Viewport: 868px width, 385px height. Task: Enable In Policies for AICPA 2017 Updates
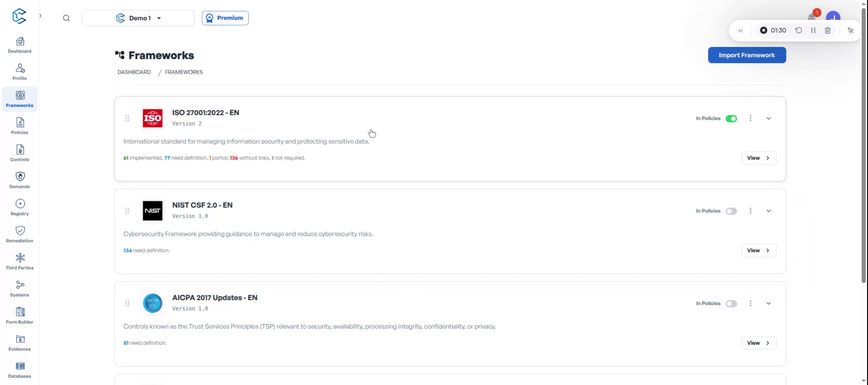click(731, 304)
